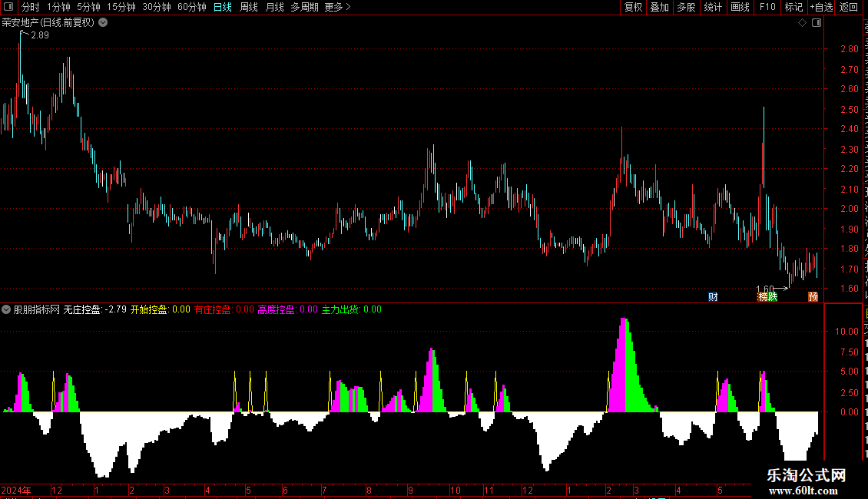Click the 财 financial marker
Viewport: 868px width, 499px height.
click(x=713, y=297)
